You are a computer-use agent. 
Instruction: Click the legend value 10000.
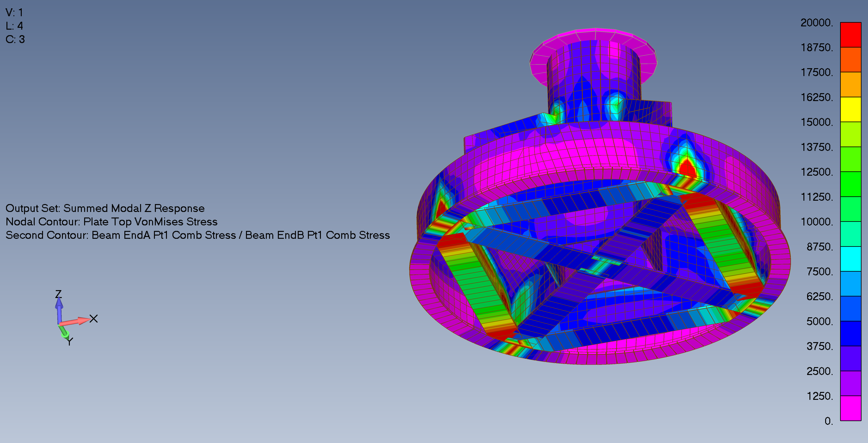point(817,222)
